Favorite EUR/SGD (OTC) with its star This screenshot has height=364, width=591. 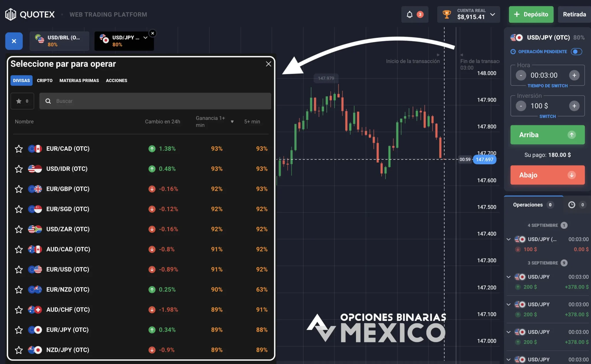[x=19, y=209]
